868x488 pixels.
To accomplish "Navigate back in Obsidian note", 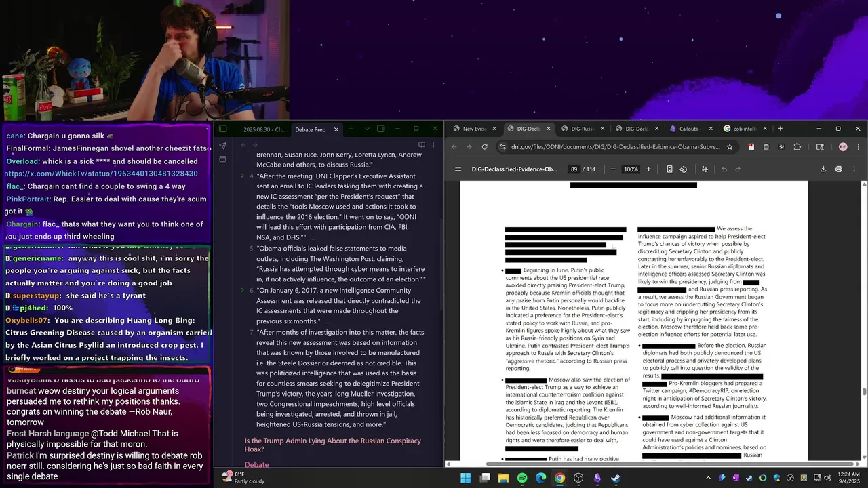I will tap(243, 145).
